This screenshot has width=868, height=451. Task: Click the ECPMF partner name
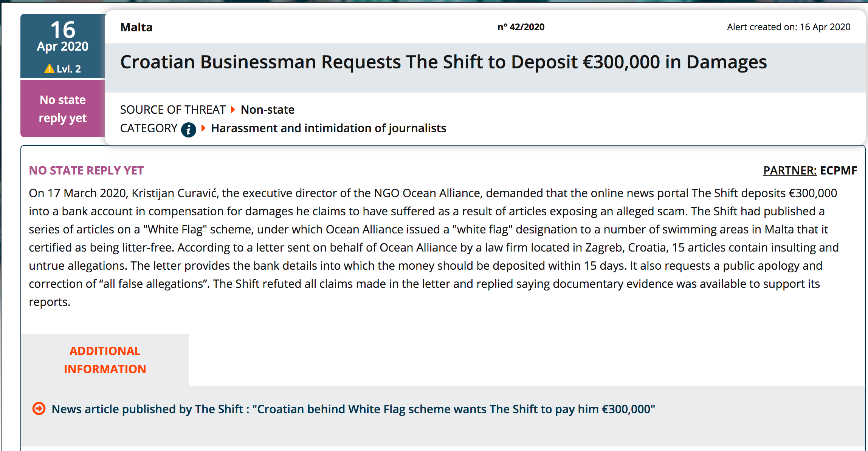(839, 170)
